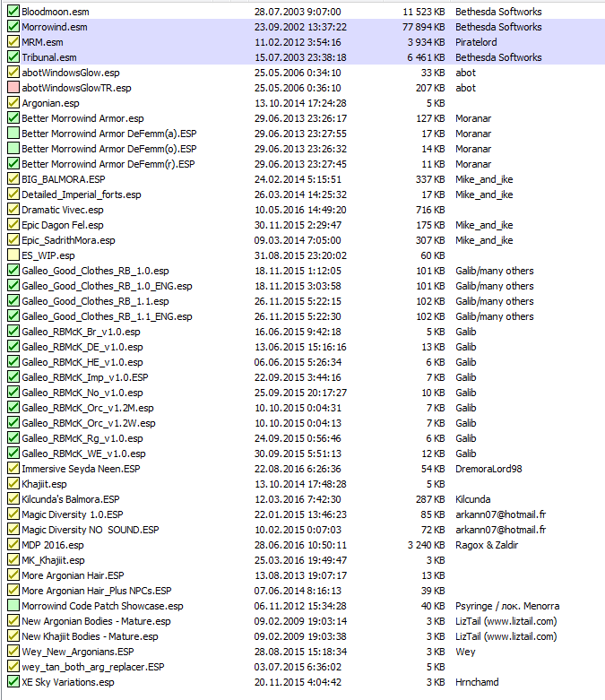This screenshot has height=700, width=605.
Task: Activate Morrowind Code Patch Showcase.esp checkbox
Action: pyautogui.click(x=13, y=606)
